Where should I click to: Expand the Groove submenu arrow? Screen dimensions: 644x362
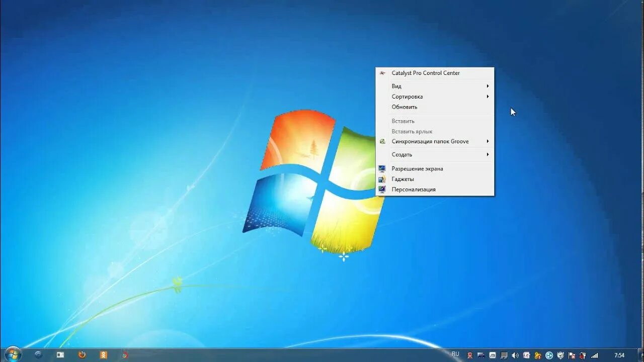click(488, 141)
